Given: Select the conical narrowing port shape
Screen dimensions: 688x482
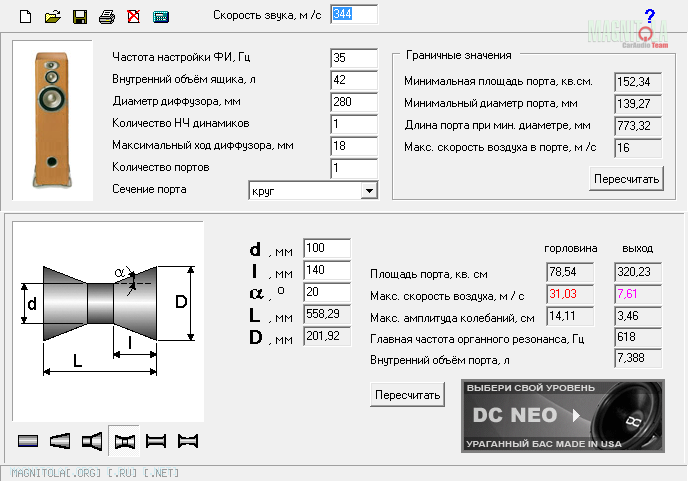Looking at the screenshot, I should tap(60, 441).
